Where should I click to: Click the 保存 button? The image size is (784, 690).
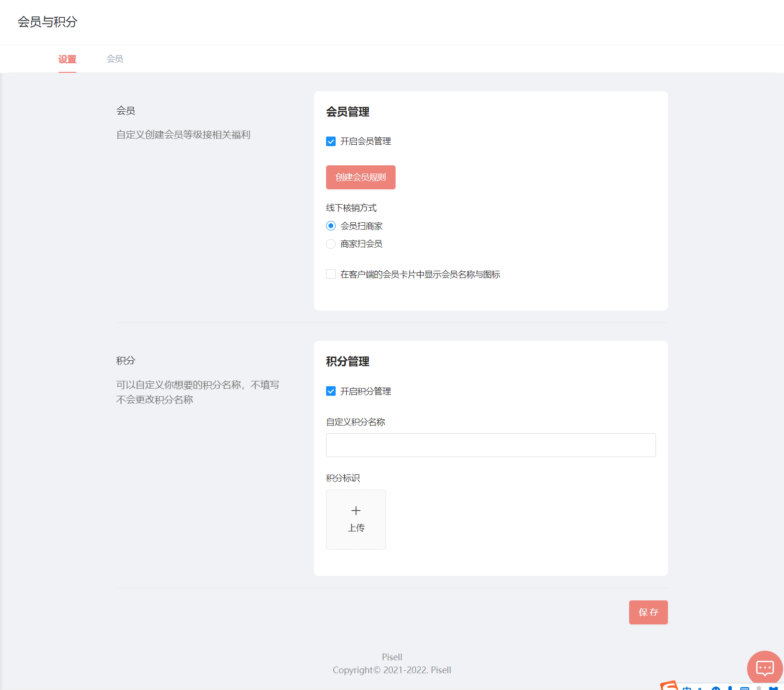tap(648, 612)
